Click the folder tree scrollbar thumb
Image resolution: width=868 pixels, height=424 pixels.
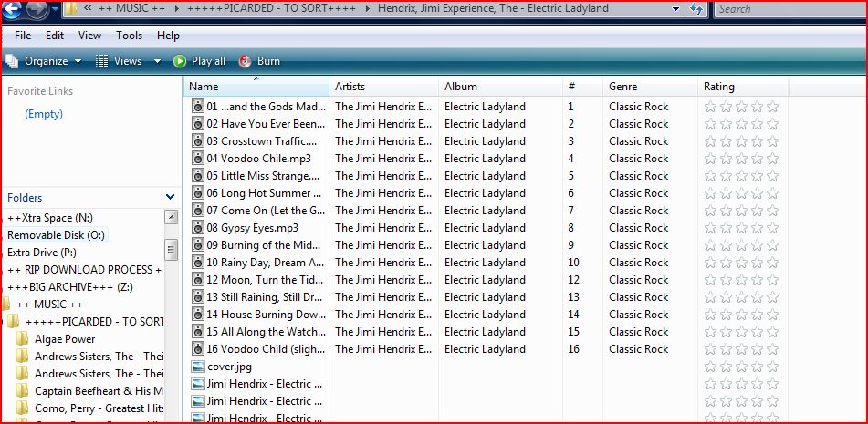(x=172, y=251)
